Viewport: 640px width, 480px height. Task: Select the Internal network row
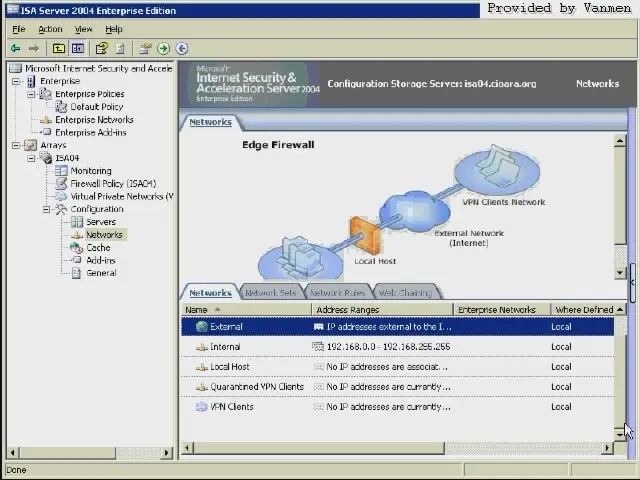pos(398,347)
